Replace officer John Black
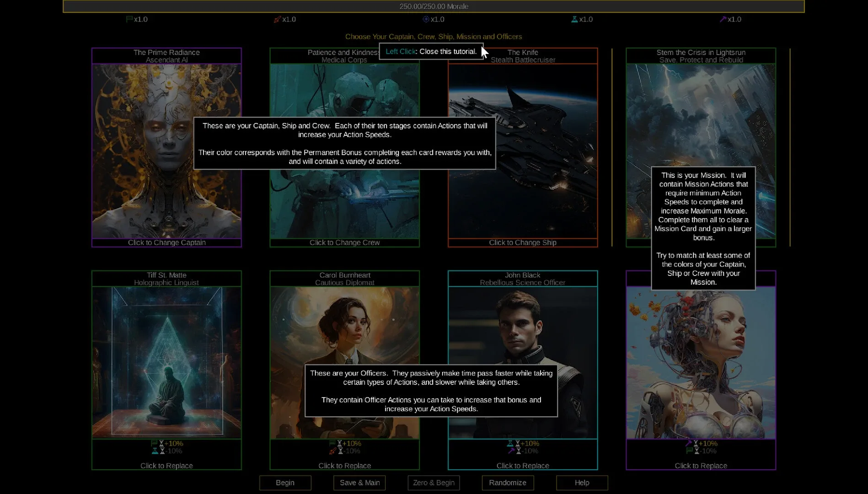Screen dimensions: 868x494 (x=522, y=466)
